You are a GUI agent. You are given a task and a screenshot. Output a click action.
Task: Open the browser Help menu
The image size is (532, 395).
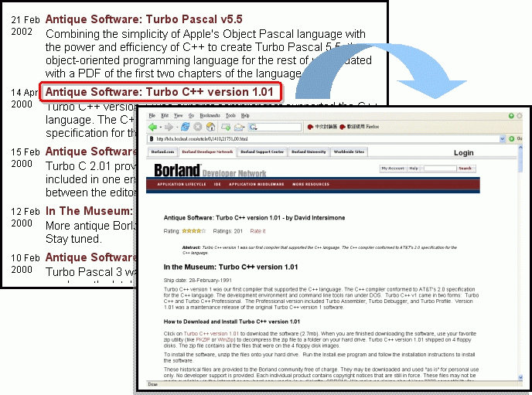coord(245,116)
